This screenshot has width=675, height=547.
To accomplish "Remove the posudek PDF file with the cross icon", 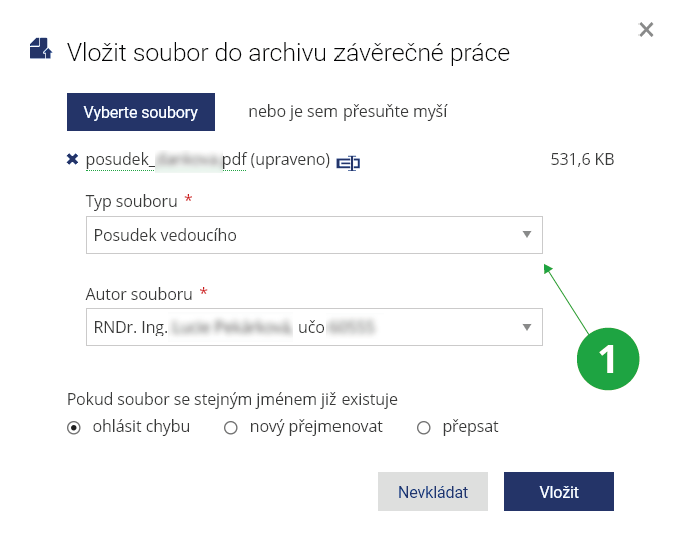I will pyautogui.click(x=72, y=159).
